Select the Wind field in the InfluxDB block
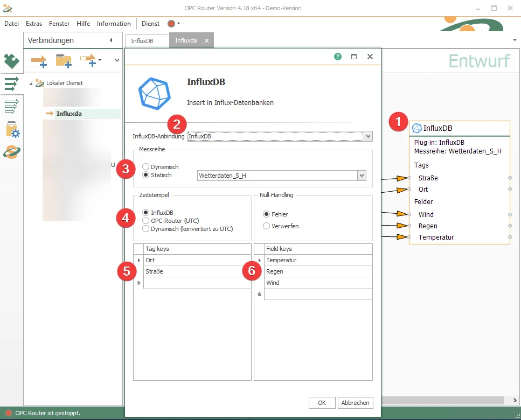521x420 pixels. point(426,214)
